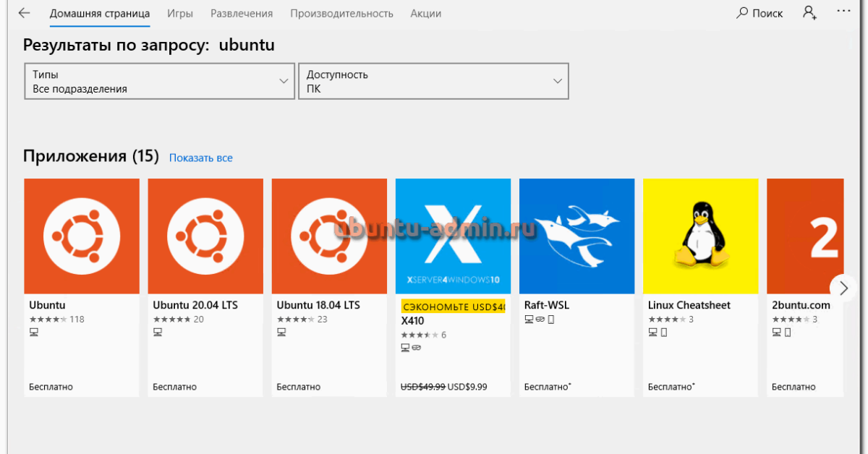
Task: Open the Развлечения tab
Action: pyautogui.click(x=242, y=14)
